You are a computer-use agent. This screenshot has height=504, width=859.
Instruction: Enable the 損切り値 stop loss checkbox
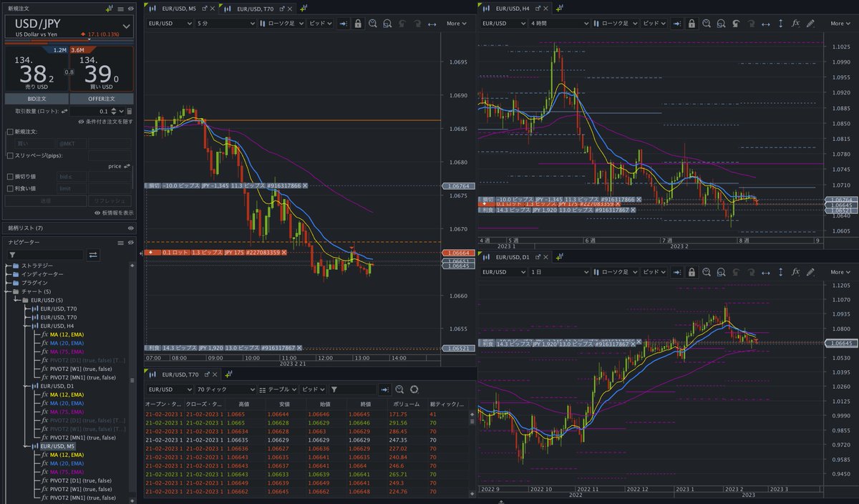(x=9, y=176)
